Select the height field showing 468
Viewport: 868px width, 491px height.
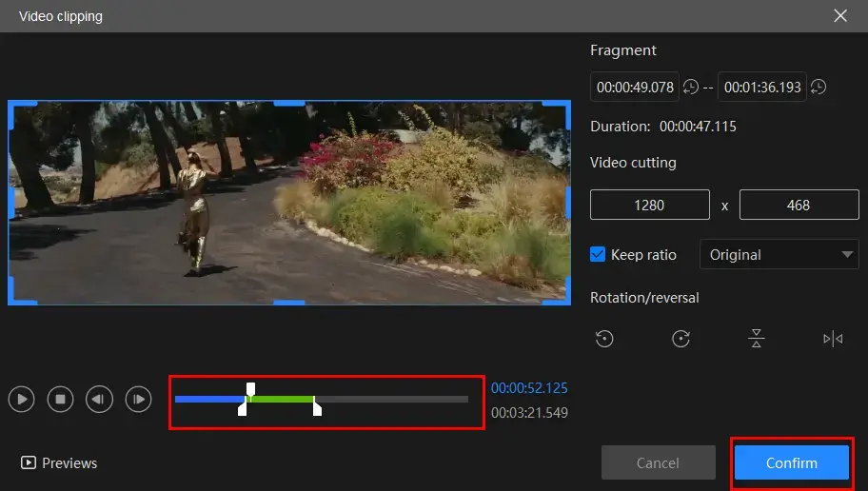(786, 205)
